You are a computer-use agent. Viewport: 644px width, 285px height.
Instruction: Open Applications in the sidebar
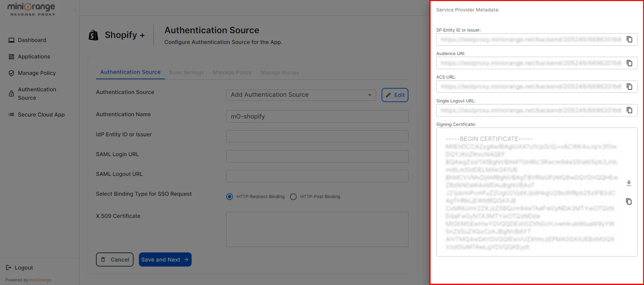point(34,57)
